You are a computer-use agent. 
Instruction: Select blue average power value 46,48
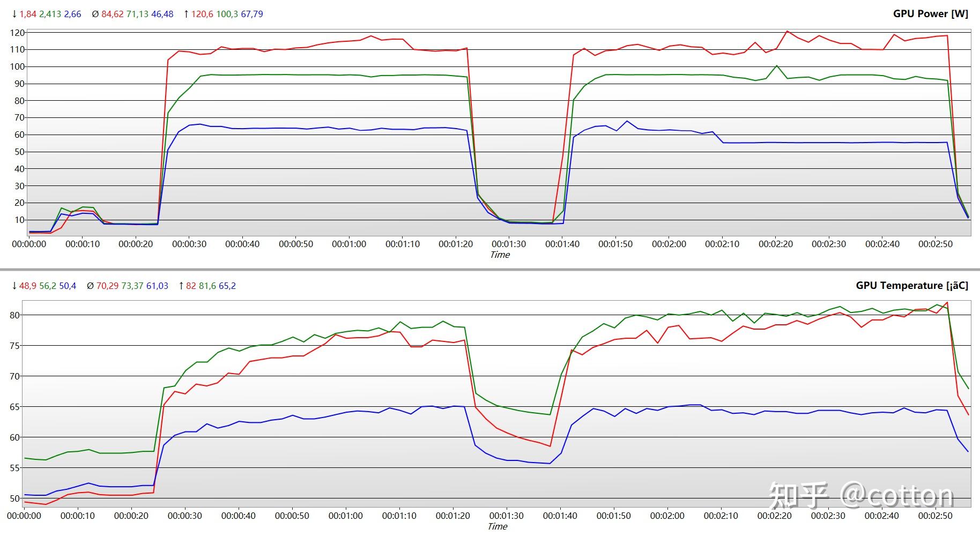162,14
